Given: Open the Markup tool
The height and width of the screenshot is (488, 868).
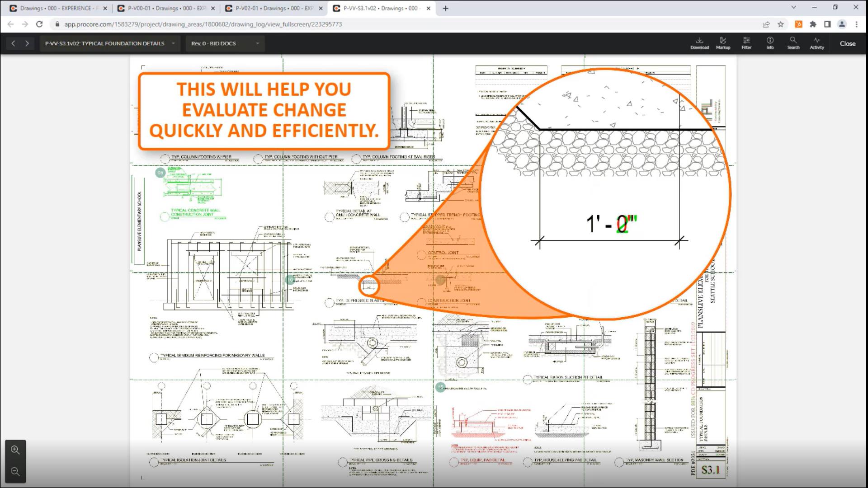Looking at the screenshot, I should pos(723,43).
